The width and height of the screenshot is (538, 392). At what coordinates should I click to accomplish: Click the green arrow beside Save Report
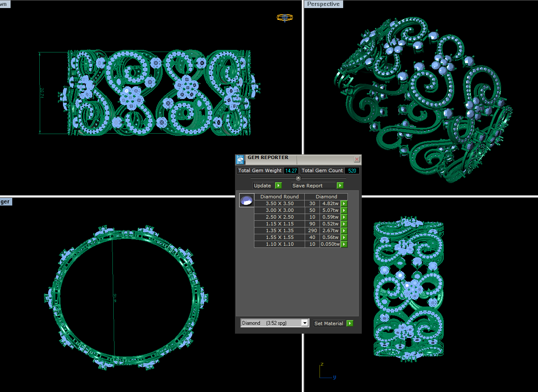(340, 186)
